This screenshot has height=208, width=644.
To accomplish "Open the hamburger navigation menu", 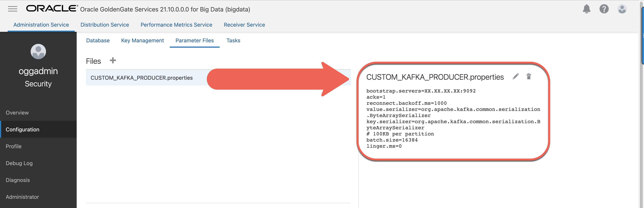I will click(12, 9).
